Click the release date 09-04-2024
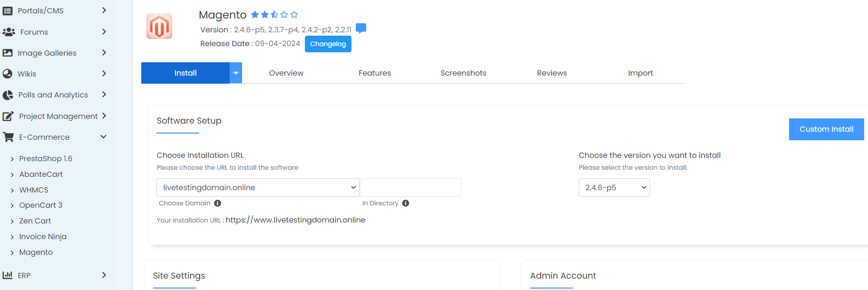The width and height of the screenshot is (868, 290). coord(278,44)
